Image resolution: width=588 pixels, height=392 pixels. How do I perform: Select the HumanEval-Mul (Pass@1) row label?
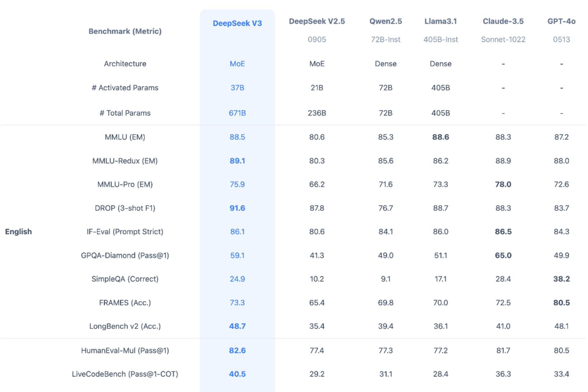pyautogui.click(x=125, y=350)
